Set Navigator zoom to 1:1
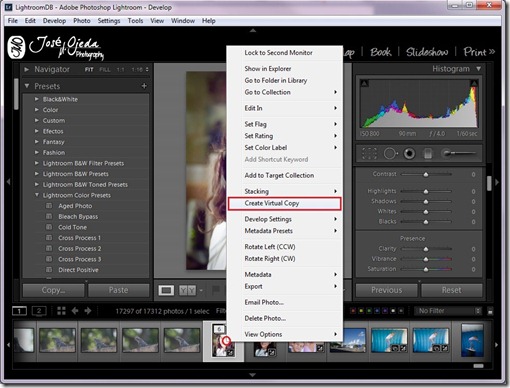 pyautogui.click(x=120, y=69)
